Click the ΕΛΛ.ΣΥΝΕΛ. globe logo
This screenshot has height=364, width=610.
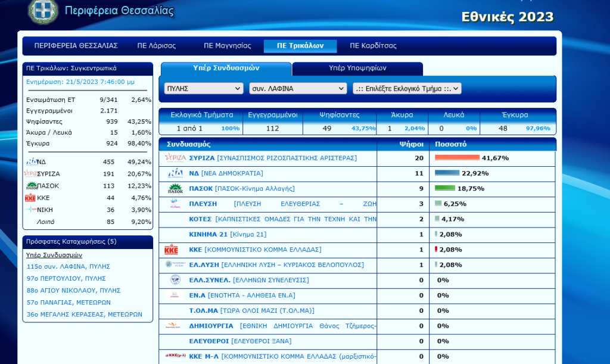[175, 280]
